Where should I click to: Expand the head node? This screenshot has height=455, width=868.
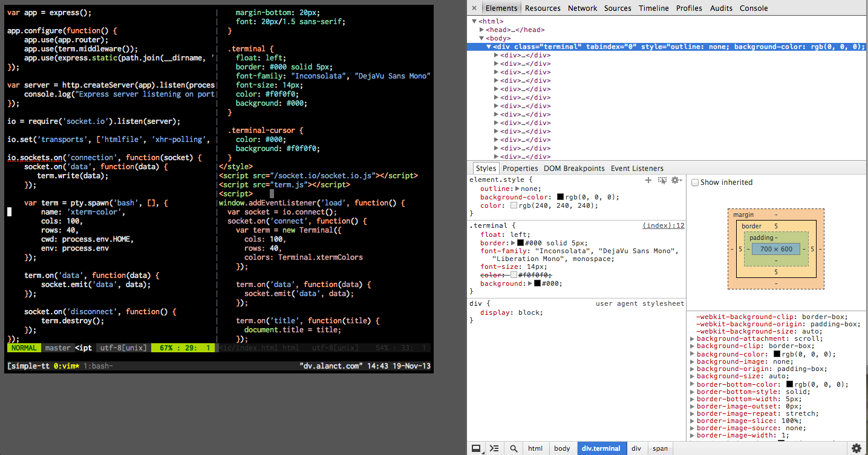click(x=482, y=30)
